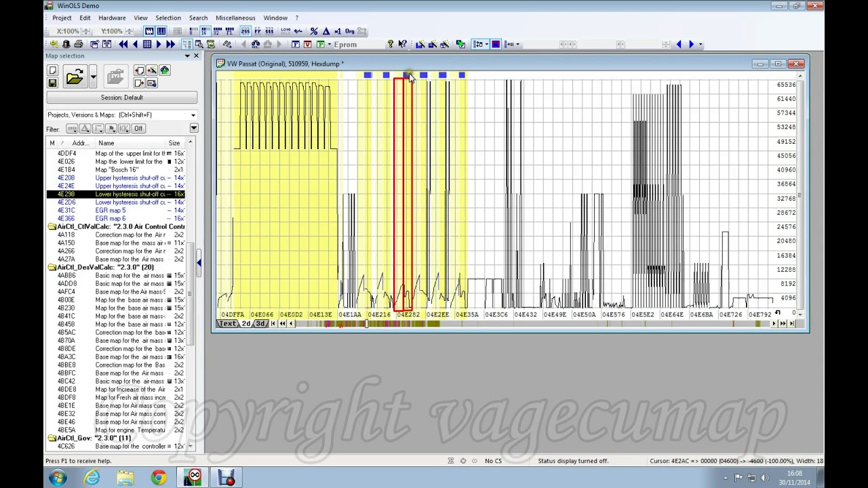Open the Edit menu
The height and width of the screenshot is (488, 868).
[85, 18]
